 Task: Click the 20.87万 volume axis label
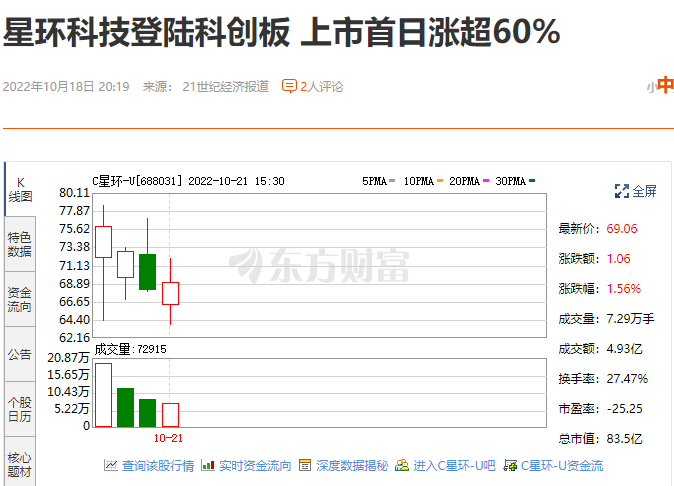click(x=68, y=358)
